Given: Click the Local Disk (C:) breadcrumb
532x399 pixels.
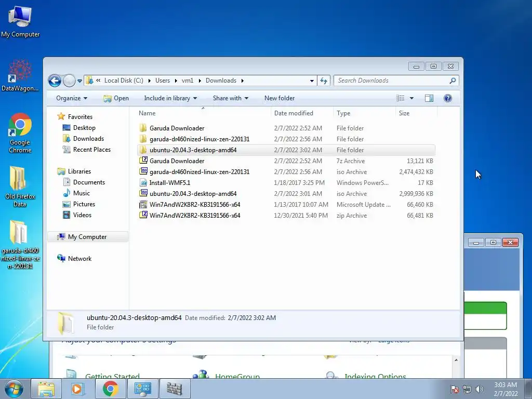Looking at the screenshot, I should click(124, 81).
